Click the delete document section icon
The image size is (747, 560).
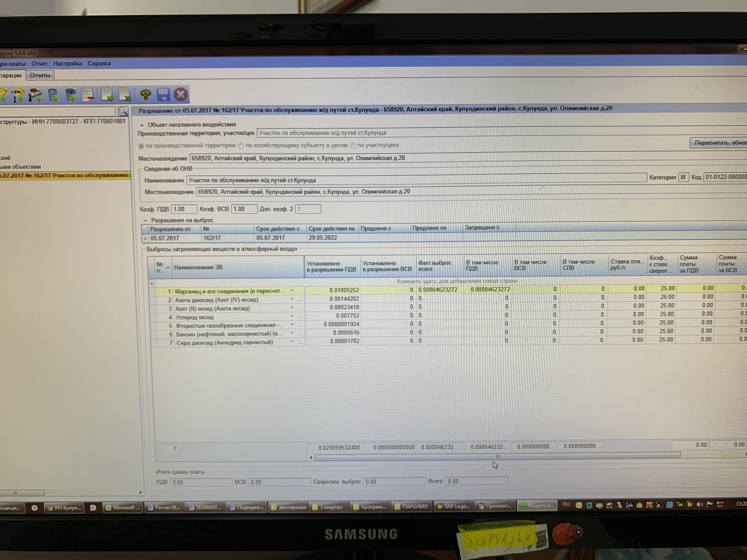click(88, 95)
